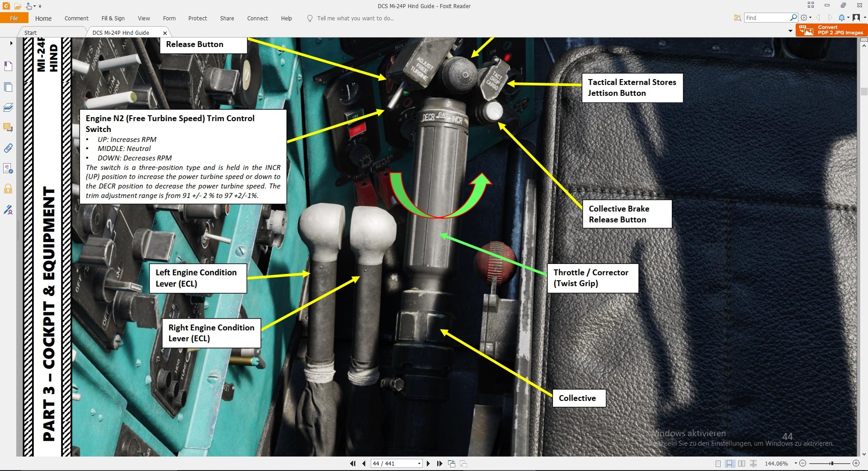Viewport: 868px width, 471px height.
Task: Click the zoom in plus button
Action: [856, 463]
